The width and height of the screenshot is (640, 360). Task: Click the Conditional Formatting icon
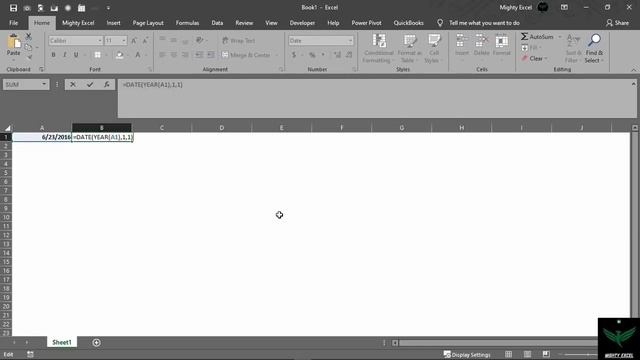coord(379,41)
